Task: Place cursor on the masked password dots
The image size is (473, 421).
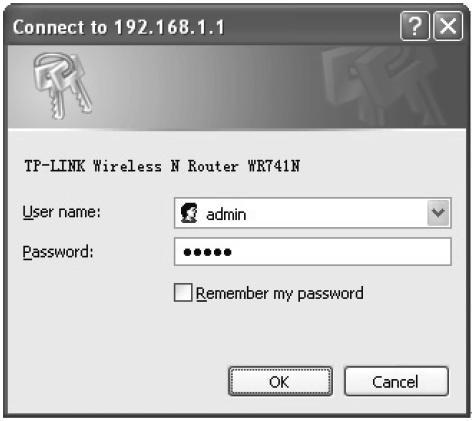Action: pyautogui.click(x=207, y=252)
